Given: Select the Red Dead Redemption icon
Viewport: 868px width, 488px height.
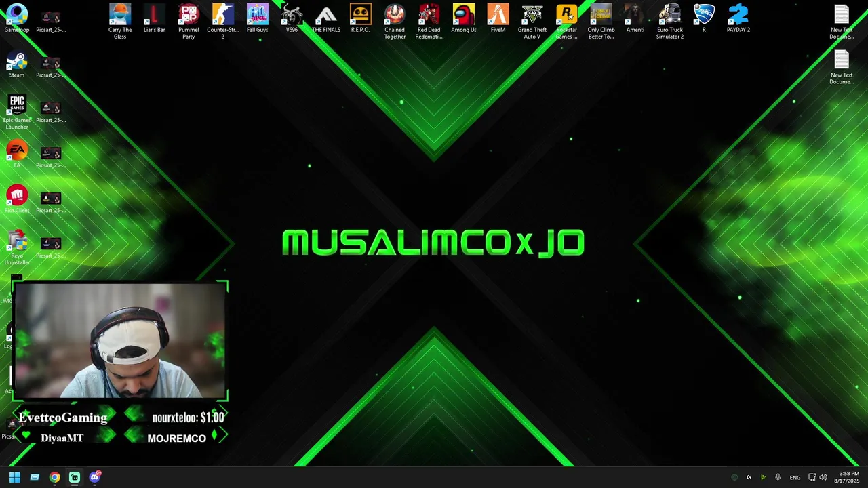Looking at the screenshot, I should coord(429,22).
